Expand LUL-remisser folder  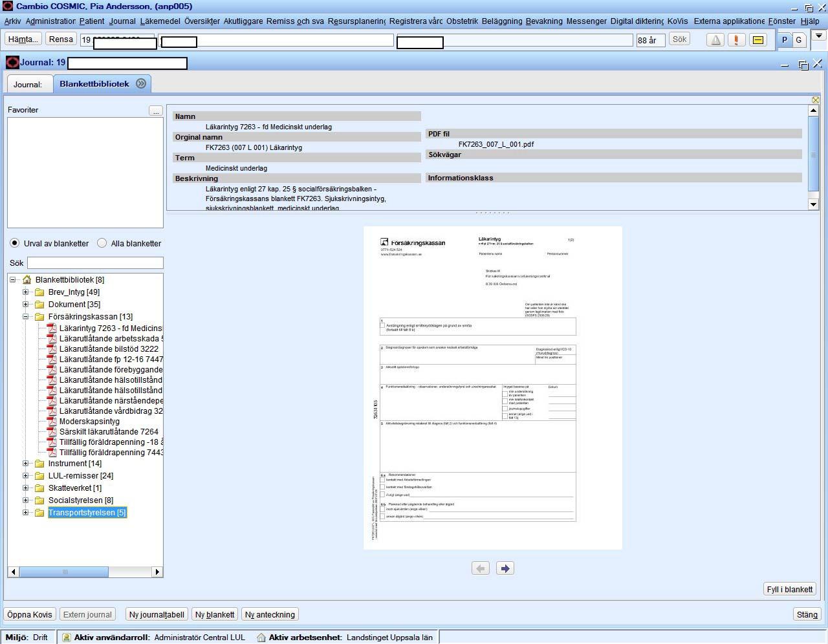tap(26, 476)
